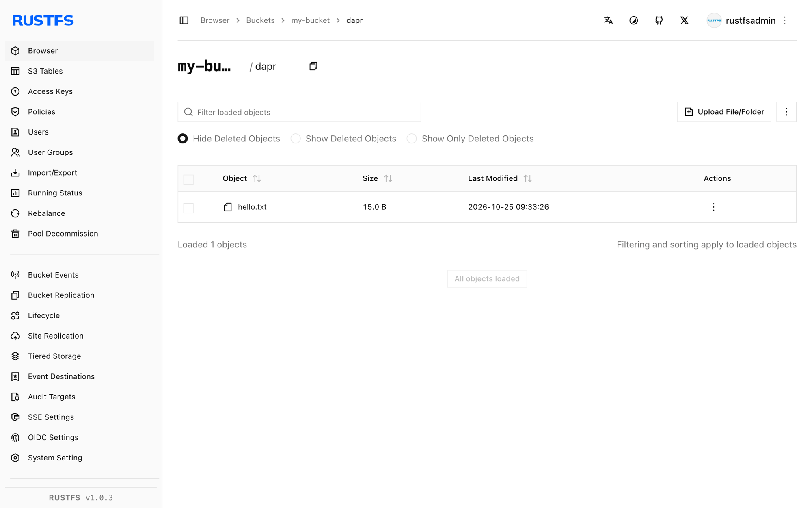Open Import/Export page
Image resolution: width=812 pixels, height=508 pixels.
tap(80, 173)
